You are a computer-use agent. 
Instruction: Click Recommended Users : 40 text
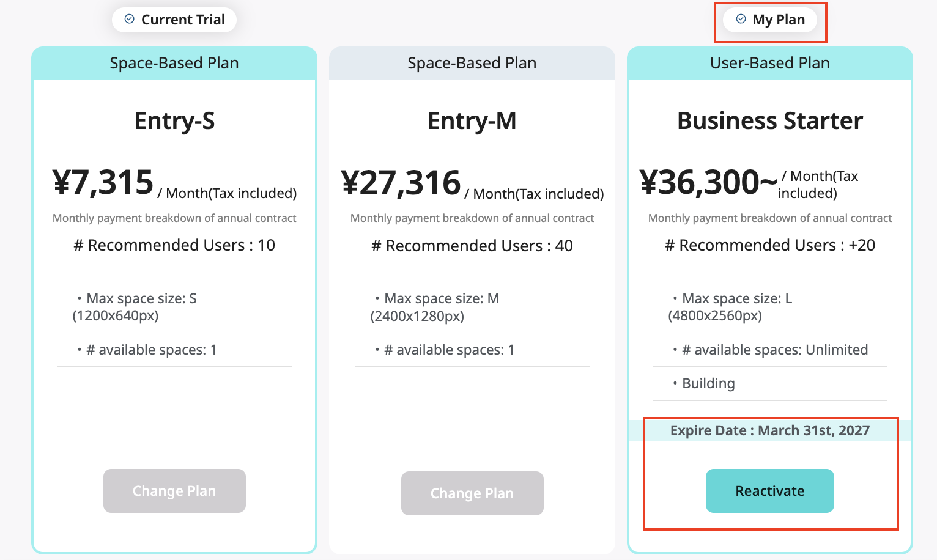(472, 246)
